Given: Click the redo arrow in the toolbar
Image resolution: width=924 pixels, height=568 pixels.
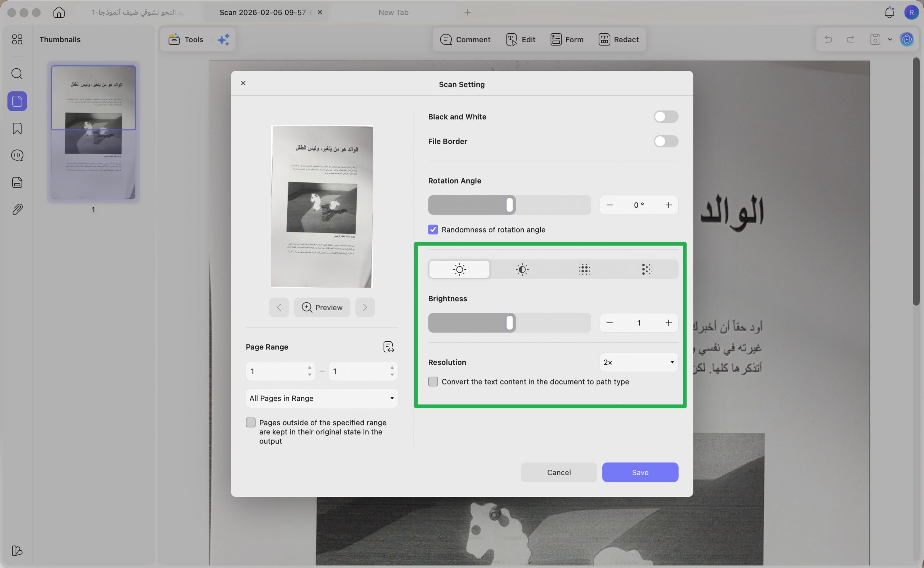Looking at the screenshot, I should (850, 39).
